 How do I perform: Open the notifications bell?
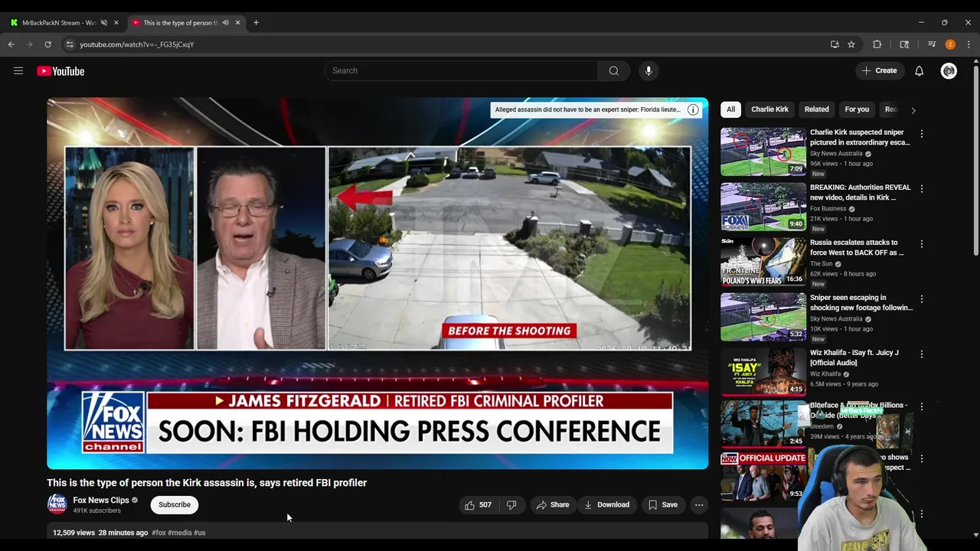point(919,70)
